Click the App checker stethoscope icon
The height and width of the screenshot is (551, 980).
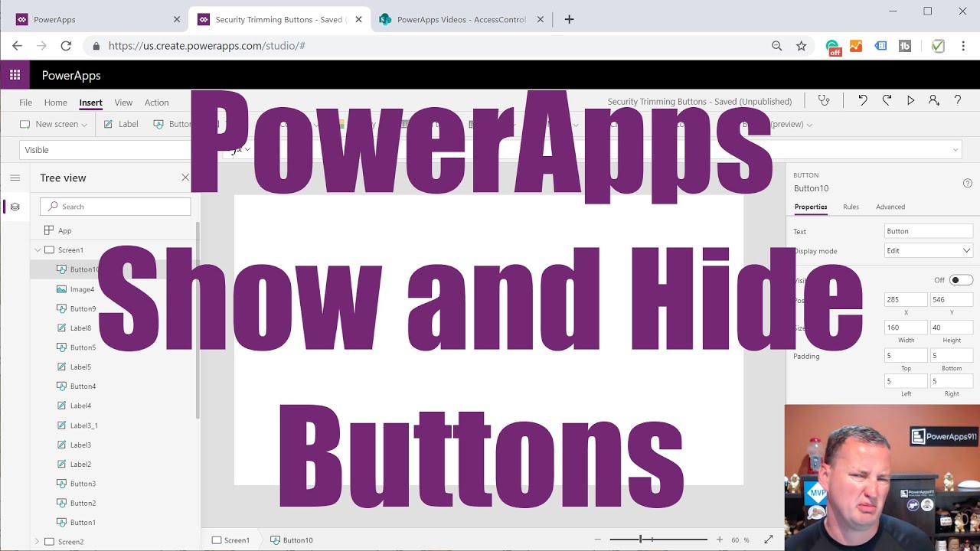coord(824,100)
